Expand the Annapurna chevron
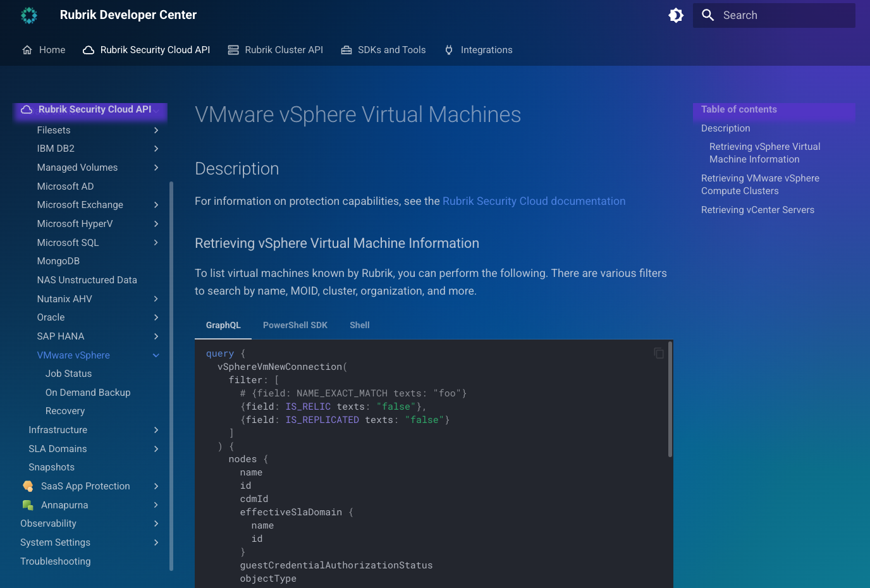 (x=156, y=505)
